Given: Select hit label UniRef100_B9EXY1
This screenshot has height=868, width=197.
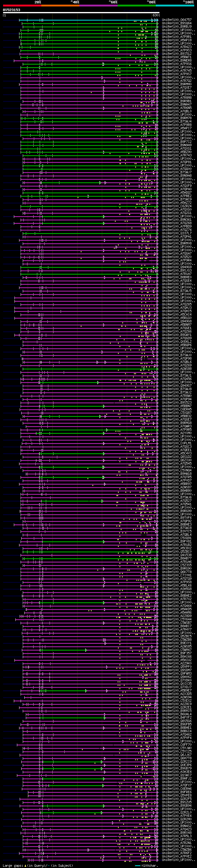Looking at the screenshot, I should point(176,643).
